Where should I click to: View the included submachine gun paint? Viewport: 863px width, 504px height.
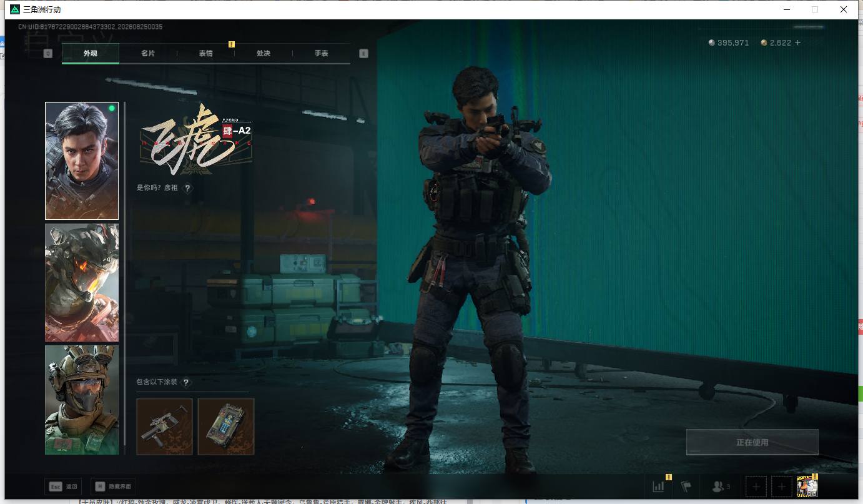pyautogui.click(x=164, y=427)
